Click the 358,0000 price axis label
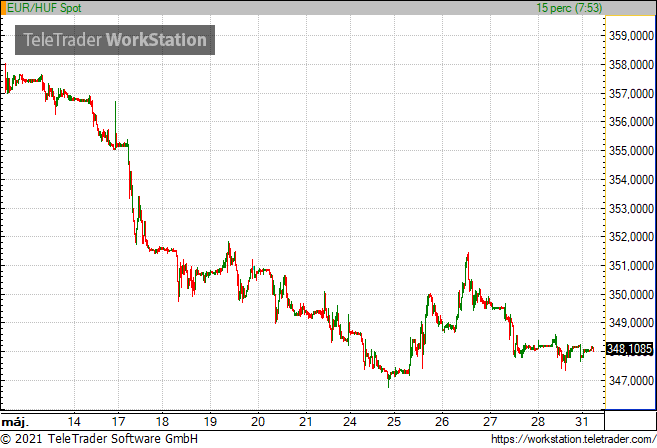Image resolution: width=657 pixels, height=448 pixels. [x=631, y=65]
